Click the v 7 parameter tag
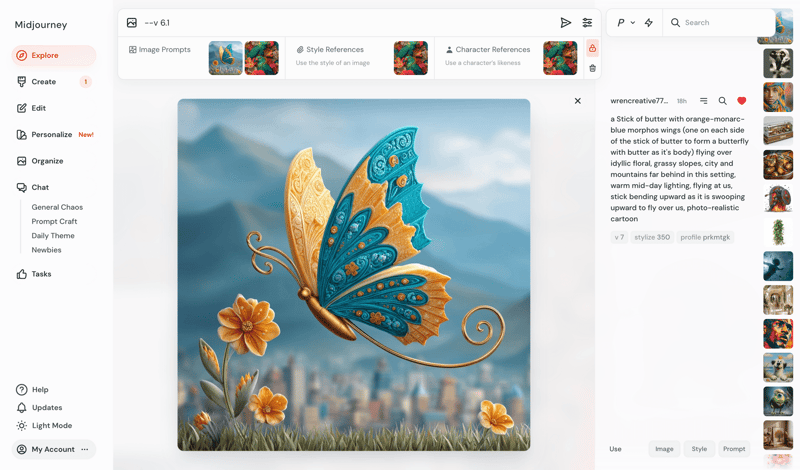Viewport: 800px width, 470px height. (x=619, y=237)
